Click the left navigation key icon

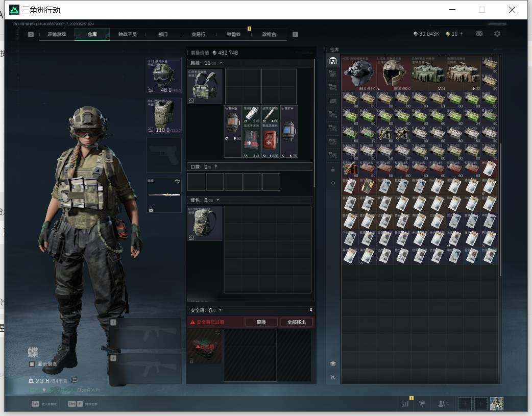click(31, 34)
